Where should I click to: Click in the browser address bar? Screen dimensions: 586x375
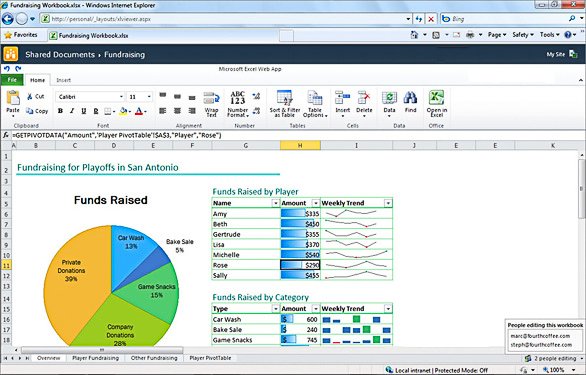[224, 19]
